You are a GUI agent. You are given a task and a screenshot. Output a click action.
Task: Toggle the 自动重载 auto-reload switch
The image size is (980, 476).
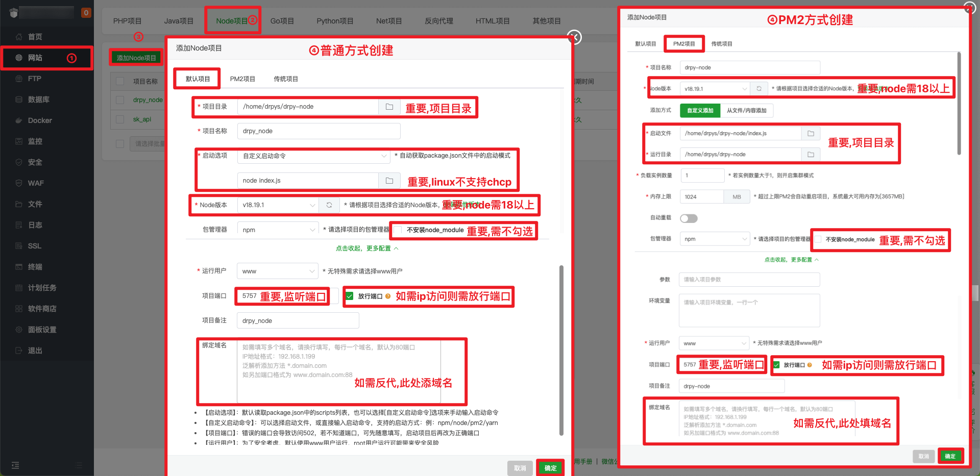tap(689, 218)
